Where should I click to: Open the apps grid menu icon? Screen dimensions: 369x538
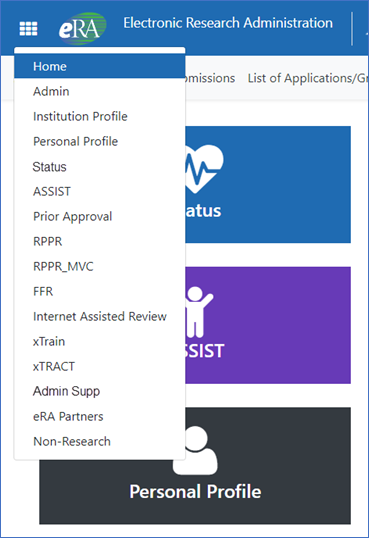pos(28,28)
